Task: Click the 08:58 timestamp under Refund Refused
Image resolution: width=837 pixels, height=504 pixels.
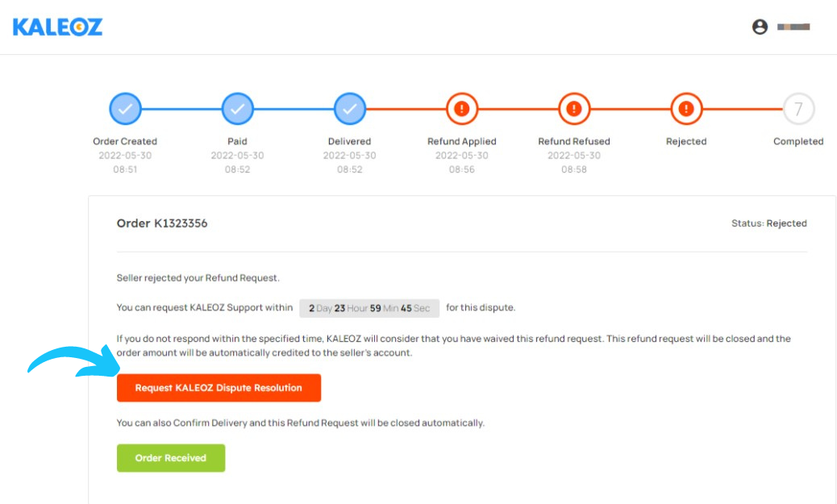Action: (574, 169)
